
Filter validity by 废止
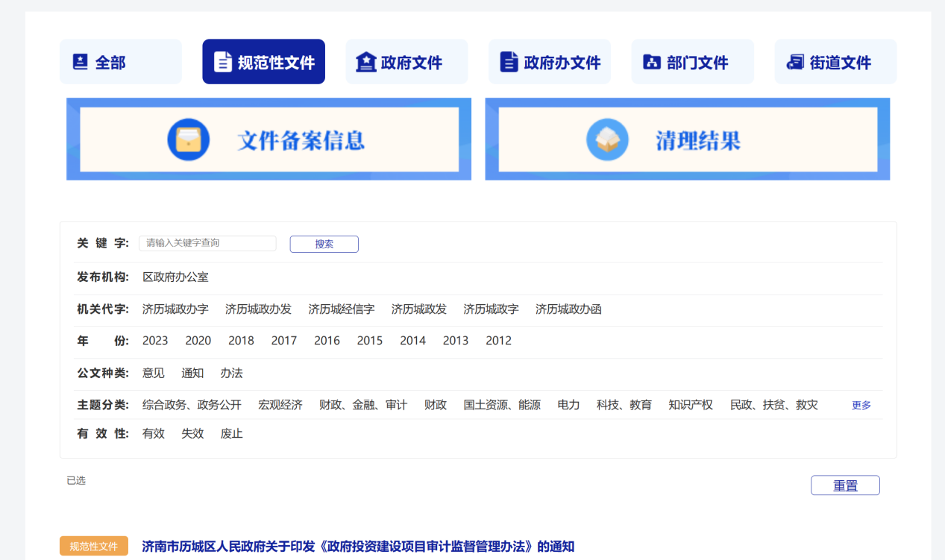[x=231, y=434]
